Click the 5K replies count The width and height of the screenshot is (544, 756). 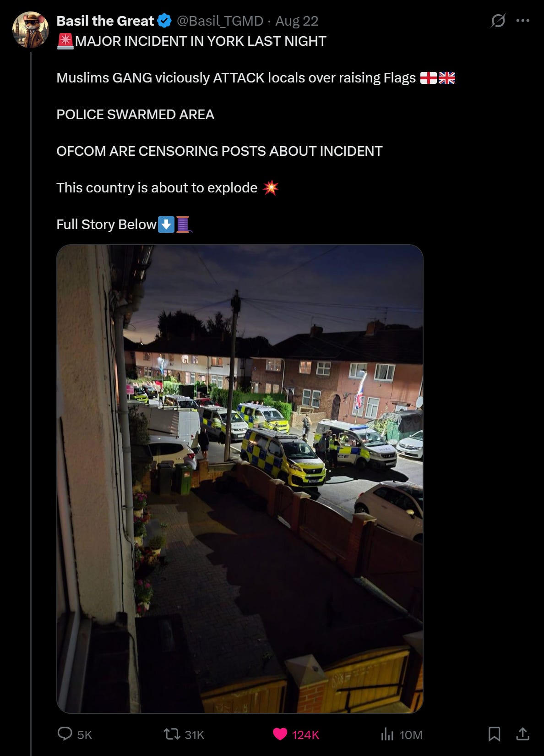click(x=85, y=735)
